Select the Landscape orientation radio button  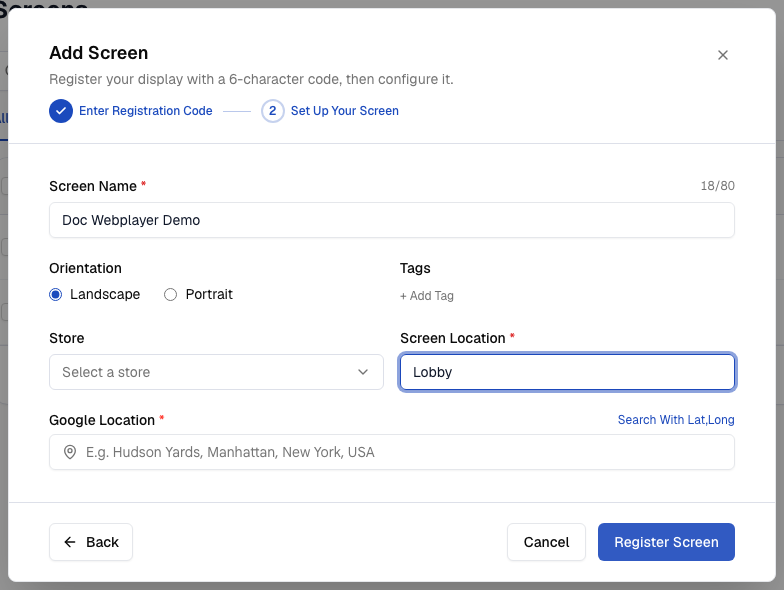pyautogui.click(x=56, y=294)
